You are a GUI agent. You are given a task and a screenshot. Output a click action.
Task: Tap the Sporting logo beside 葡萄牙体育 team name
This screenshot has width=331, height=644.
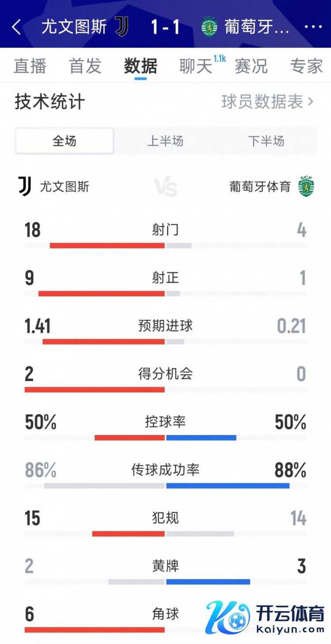click(305, 186)
